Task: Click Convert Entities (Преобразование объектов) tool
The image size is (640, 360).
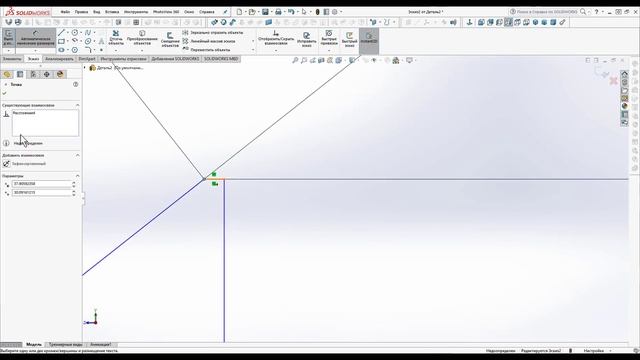Action: pyautogui.click(x=142, y=38)
